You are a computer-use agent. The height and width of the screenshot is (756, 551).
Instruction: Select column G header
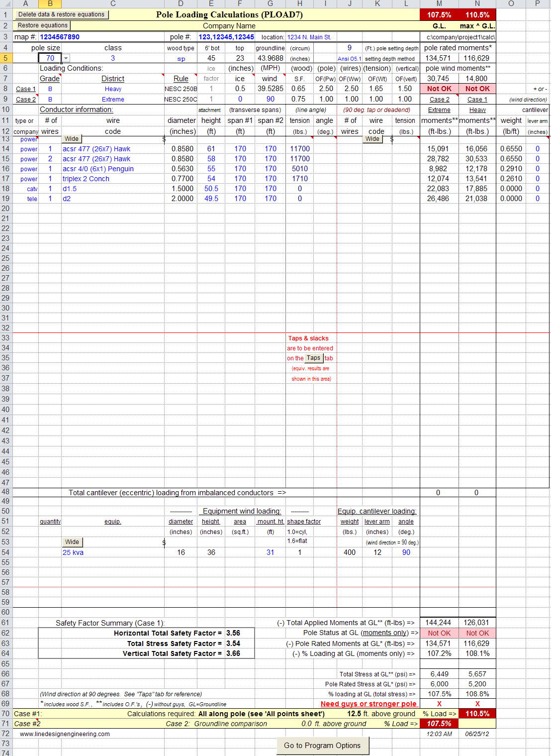270,3
